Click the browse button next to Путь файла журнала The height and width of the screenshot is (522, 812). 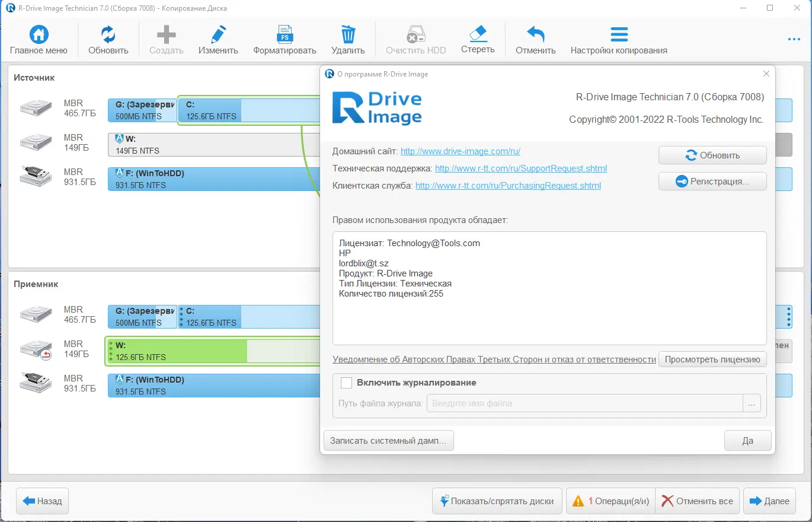click(751, 403)
